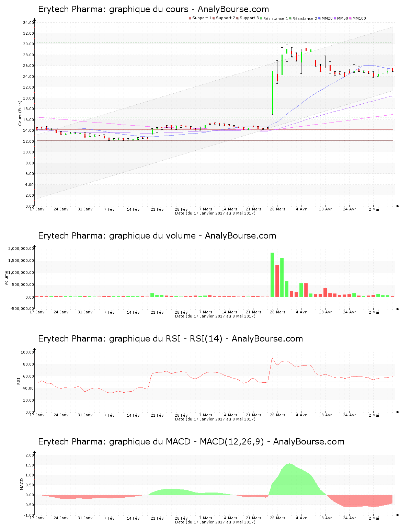The width and height of the screenshot is (412, 532).
Task: Click the 24.00 value on price axis
Action: [x=28, y=77]
